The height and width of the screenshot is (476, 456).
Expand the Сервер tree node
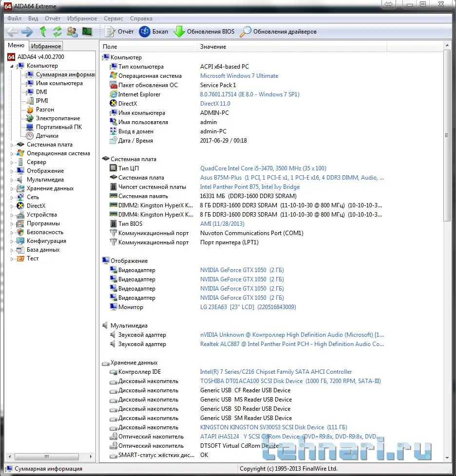pos(12,163)
